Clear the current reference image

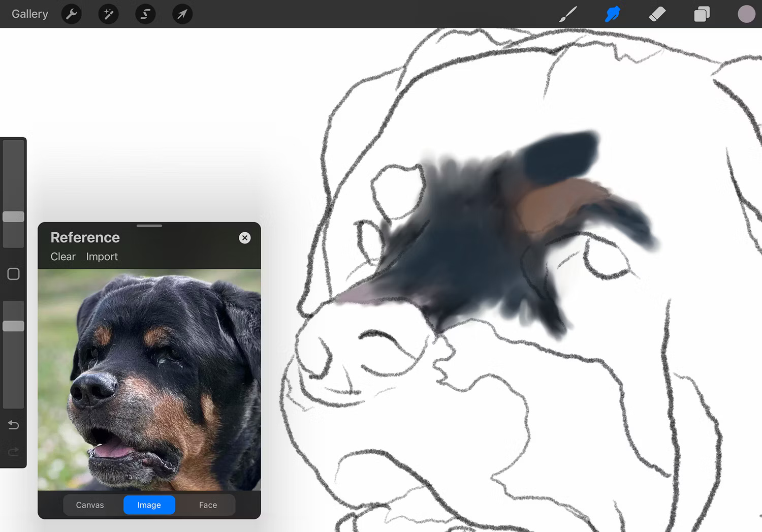62,257
